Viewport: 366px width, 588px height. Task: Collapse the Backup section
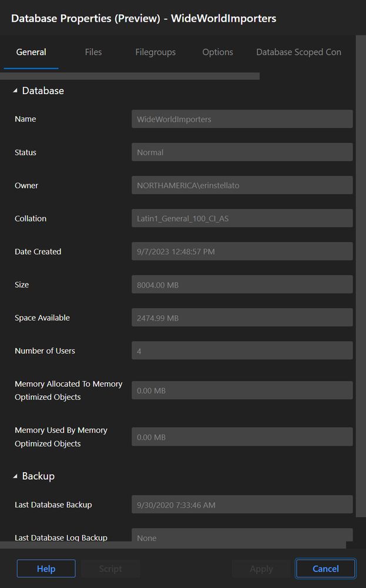pyautogui.click(x=15, y=476)
